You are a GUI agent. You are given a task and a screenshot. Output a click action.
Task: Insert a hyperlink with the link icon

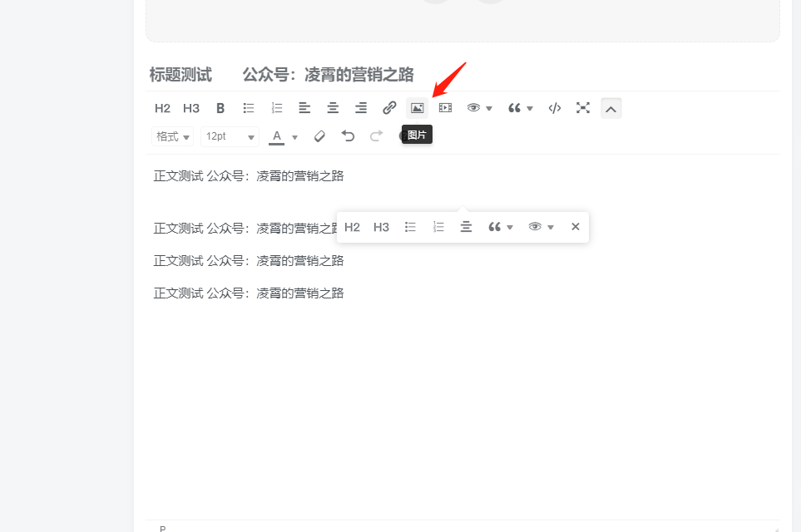tap(388, 107)
